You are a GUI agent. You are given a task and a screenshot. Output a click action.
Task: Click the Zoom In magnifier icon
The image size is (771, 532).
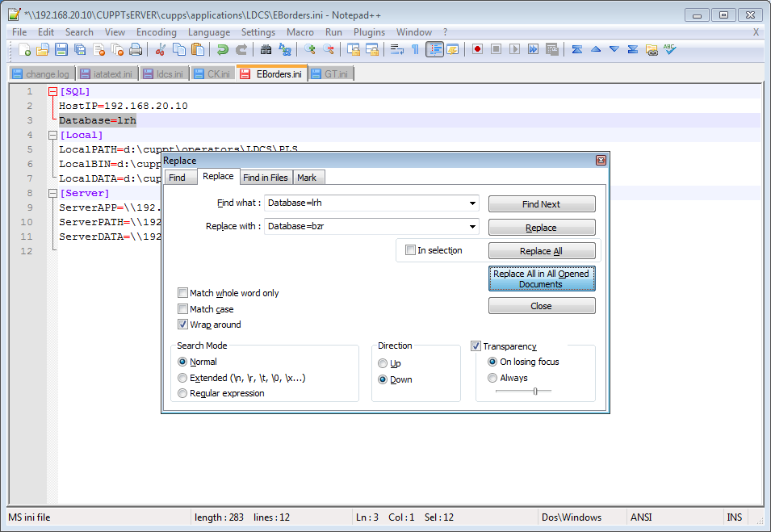310,49
